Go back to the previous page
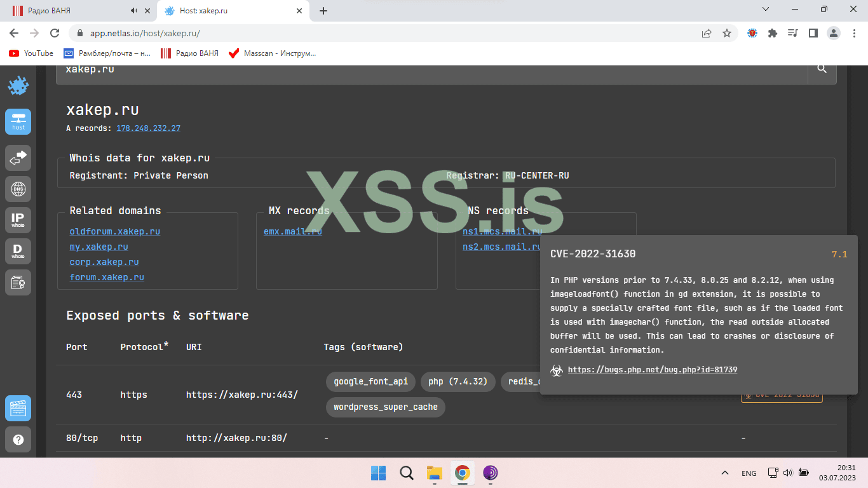This screenshot has height=488, width=868. (x=14, y=33)
